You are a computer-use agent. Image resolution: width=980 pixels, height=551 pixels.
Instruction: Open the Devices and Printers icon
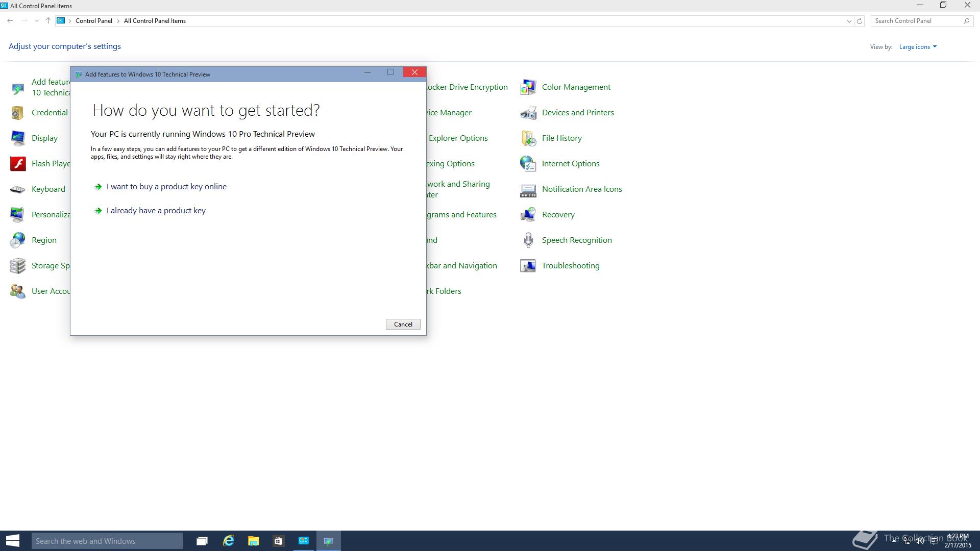click(x=528, y=113)
